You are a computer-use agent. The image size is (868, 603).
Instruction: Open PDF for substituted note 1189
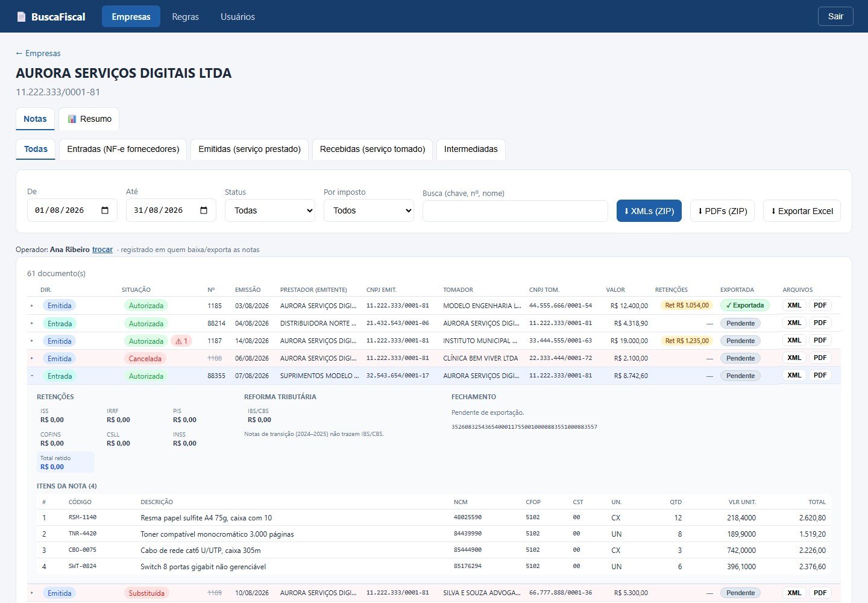coord(820,593)
